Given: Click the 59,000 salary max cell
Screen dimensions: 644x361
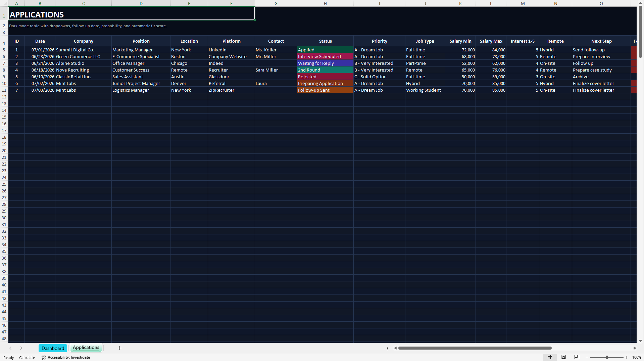Looking at the screenshot, I should (x=491, y=77).
